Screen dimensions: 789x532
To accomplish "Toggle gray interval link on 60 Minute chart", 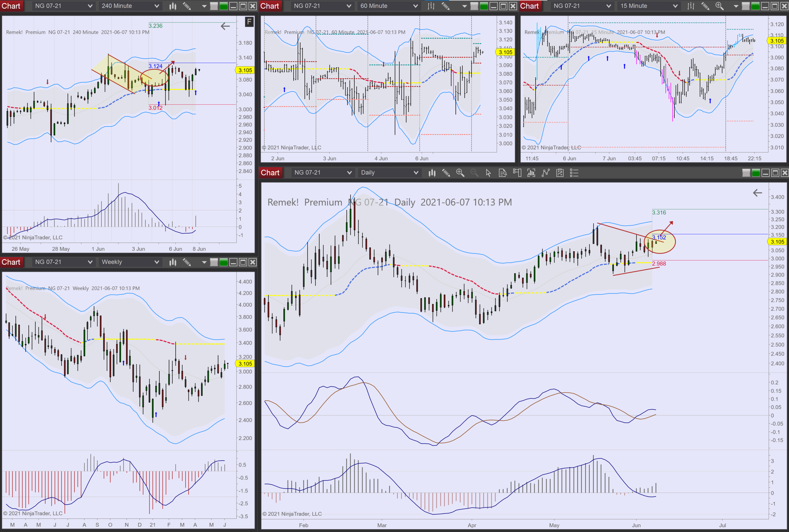I will pyautogui.click(x=474, y=6).
